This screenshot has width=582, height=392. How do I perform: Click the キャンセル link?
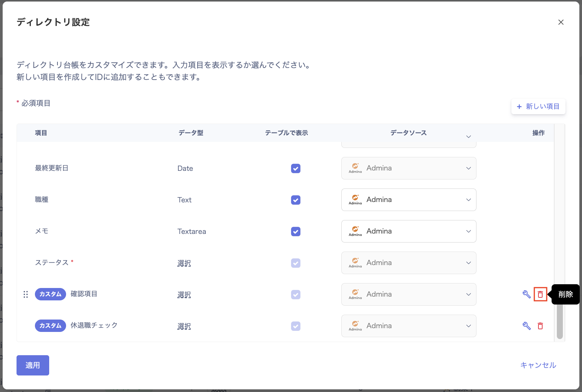[538, 365]
